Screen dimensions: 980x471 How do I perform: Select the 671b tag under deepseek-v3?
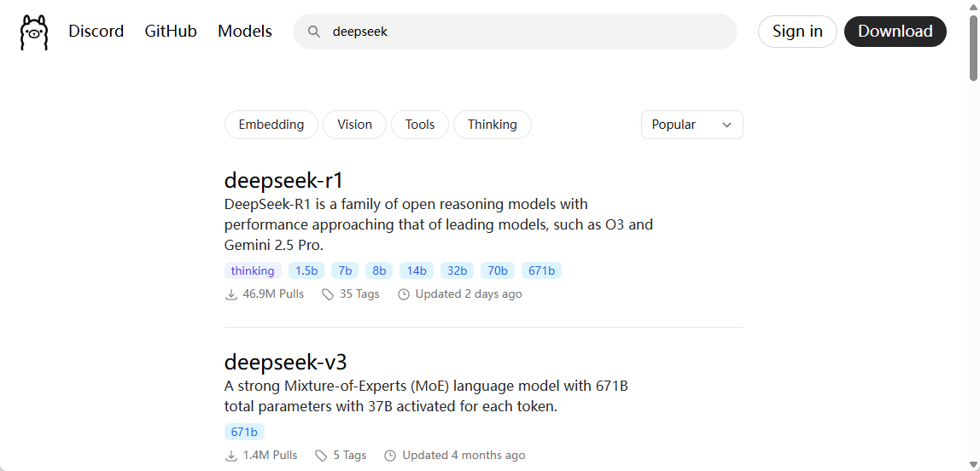coord(244,432)
